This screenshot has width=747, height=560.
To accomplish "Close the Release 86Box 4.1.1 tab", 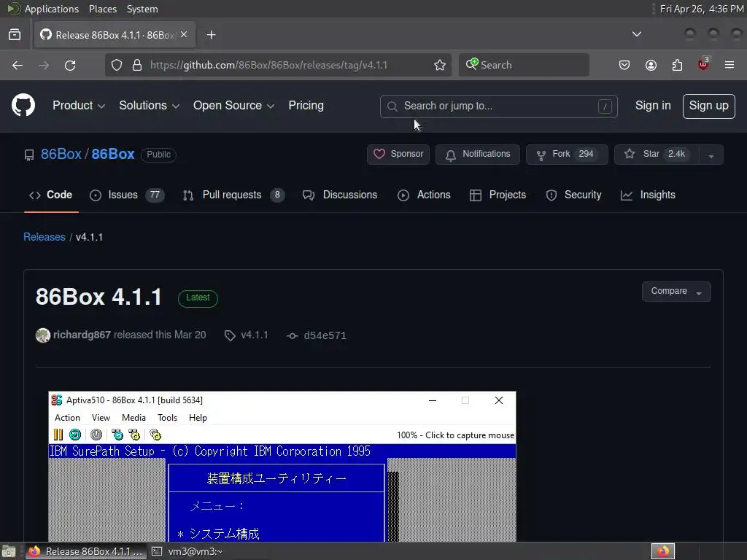I will [x=184, y=35].
